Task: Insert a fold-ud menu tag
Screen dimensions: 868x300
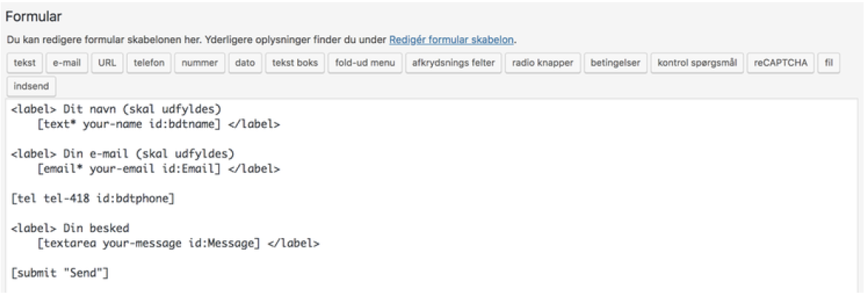Action: (x=365, y=63)
